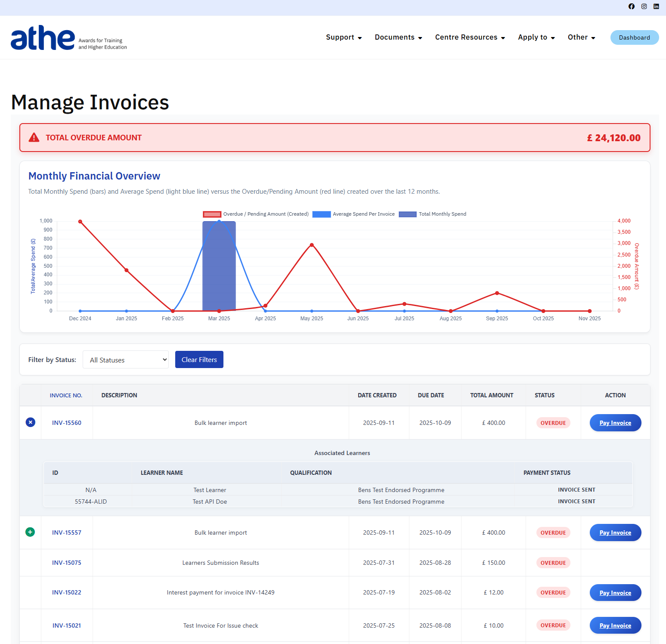Expand the Centre Resources menu
666x644 pixels.
pos(470,37)
